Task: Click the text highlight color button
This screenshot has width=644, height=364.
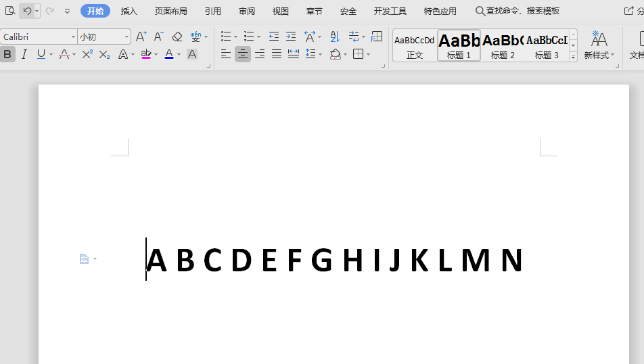Action: click(x=146, y=54)
